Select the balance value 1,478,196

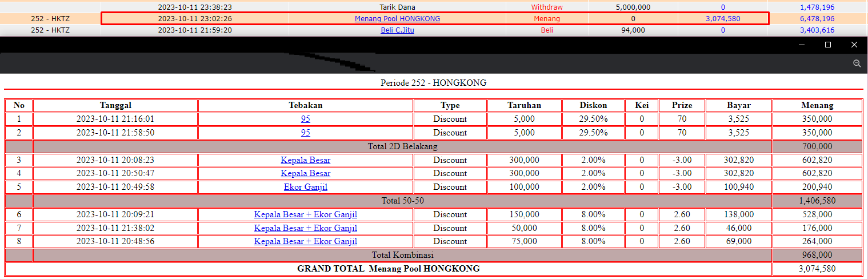(x=817, y=7)
